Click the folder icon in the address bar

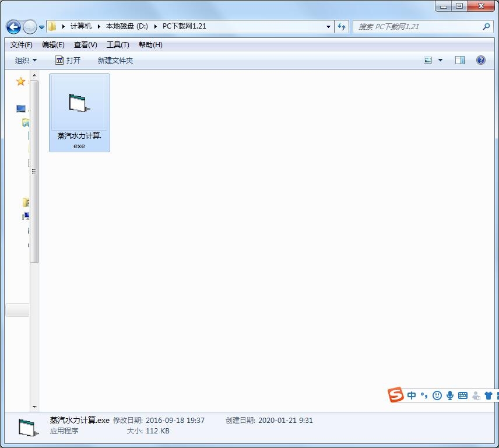52,26
